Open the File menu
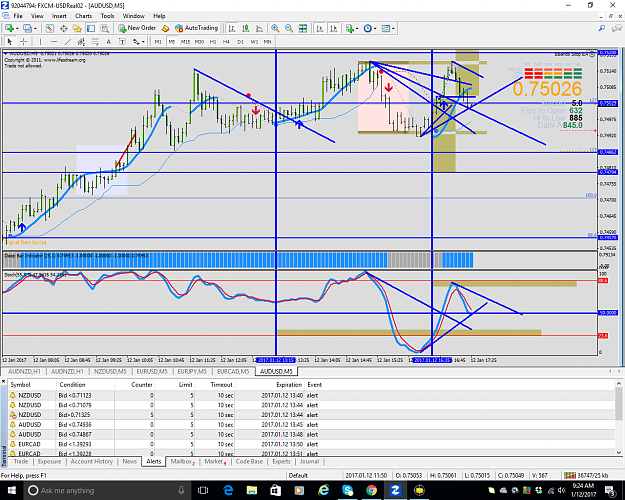Screen dimensions: 625x500 point(18,16)
